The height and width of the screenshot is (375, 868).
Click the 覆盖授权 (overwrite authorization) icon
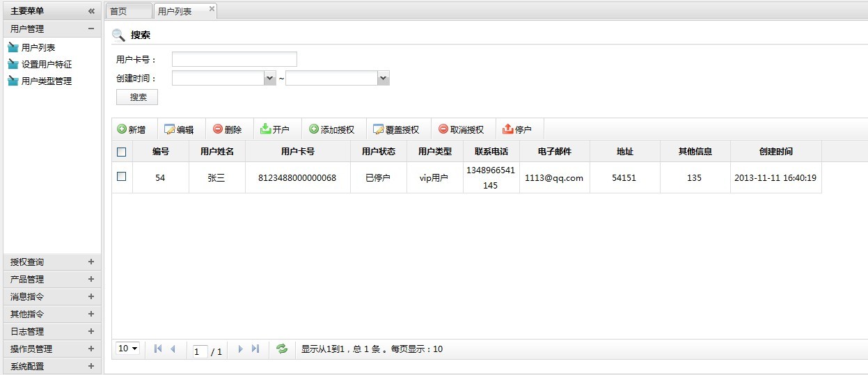(x=379, y=129)
